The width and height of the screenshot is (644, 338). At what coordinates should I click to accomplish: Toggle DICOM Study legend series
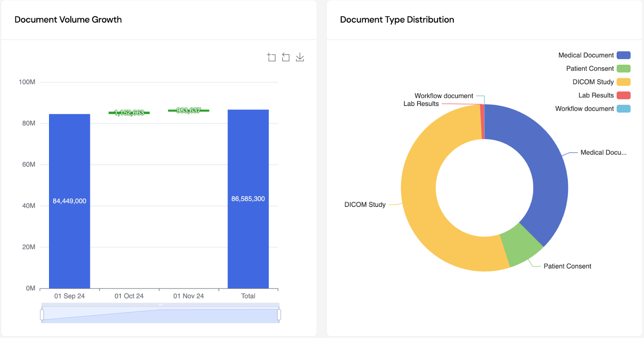click(601, 82)
